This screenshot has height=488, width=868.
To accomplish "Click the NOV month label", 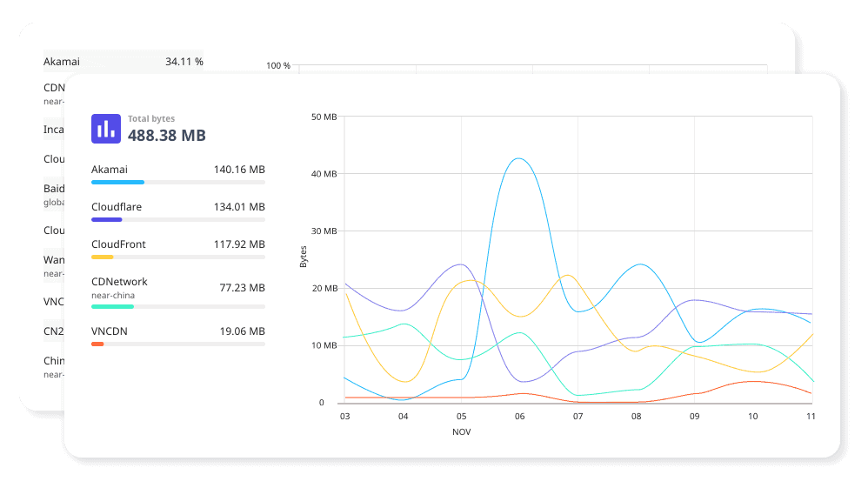I will (x=461, y=431).
